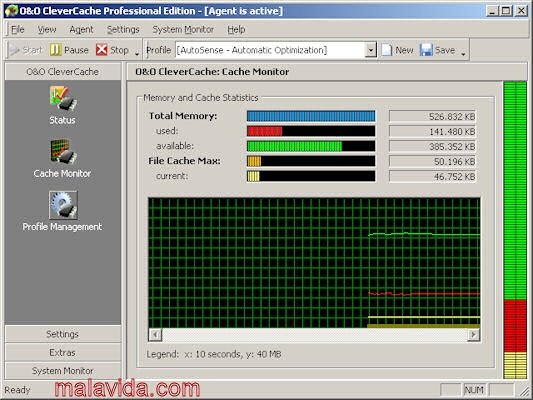Click the orange File Cache Max bar

(x=254, y=161)
